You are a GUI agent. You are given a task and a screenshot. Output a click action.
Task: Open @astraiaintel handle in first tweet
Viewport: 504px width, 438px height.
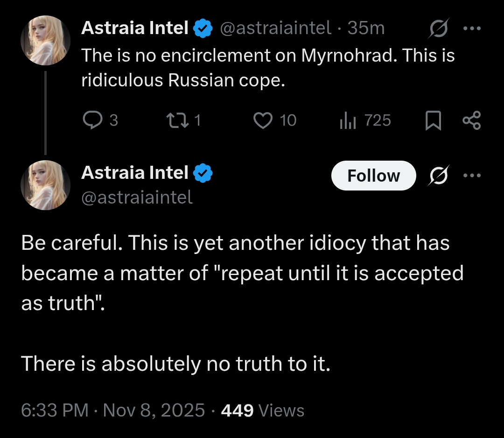275,28
